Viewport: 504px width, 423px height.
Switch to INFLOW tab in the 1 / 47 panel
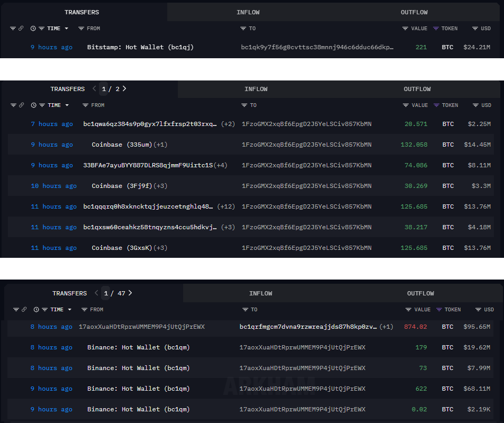(x=260, y=293)
